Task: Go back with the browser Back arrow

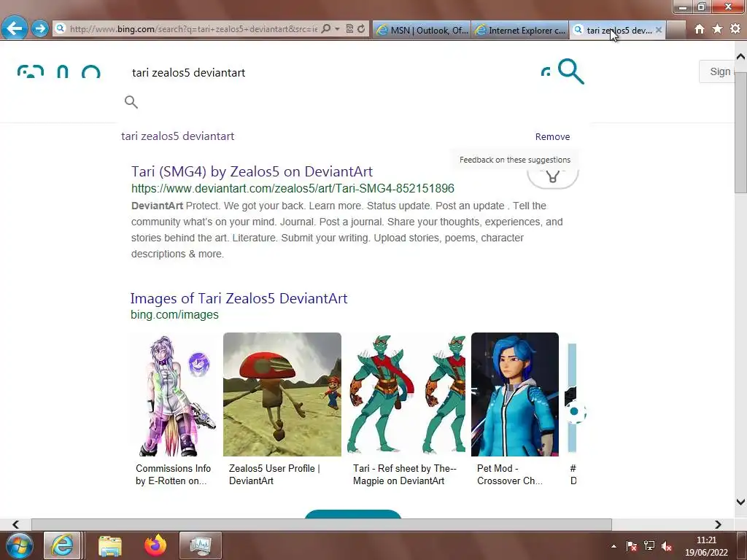Action: click(x=15, y=28)
